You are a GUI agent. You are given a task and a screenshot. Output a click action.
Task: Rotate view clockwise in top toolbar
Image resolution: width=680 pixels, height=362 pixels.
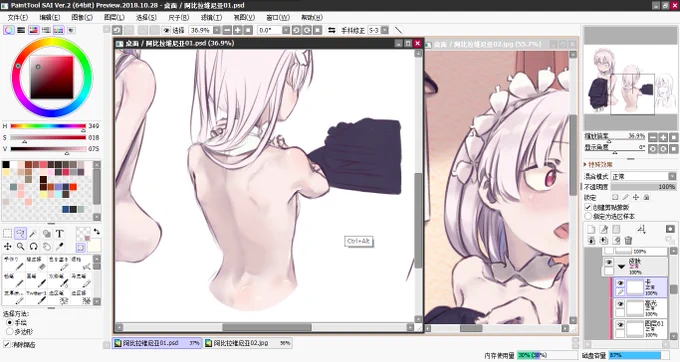pyautogui.click(x=307, y=30)
